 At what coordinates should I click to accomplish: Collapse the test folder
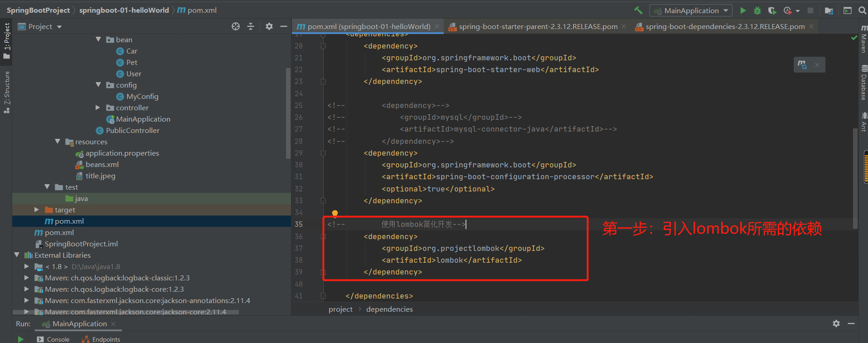coord(47,187)
